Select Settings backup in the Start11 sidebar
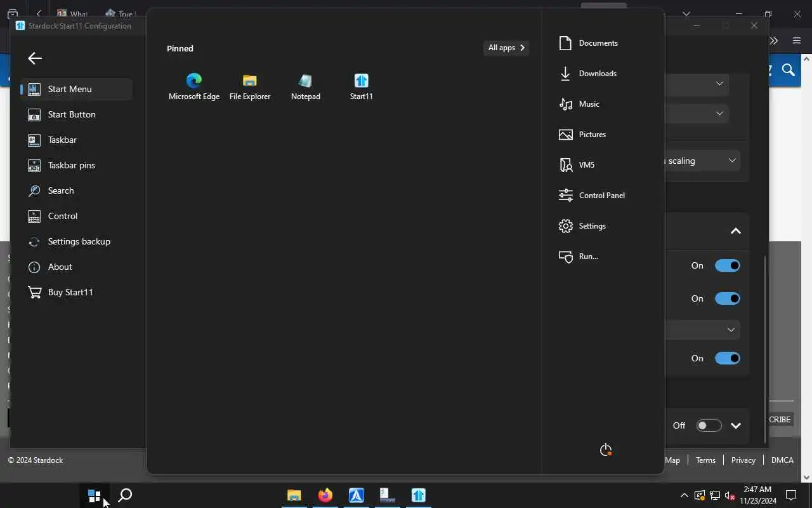Viewport: 812px width, 508px height. point(76,241)
